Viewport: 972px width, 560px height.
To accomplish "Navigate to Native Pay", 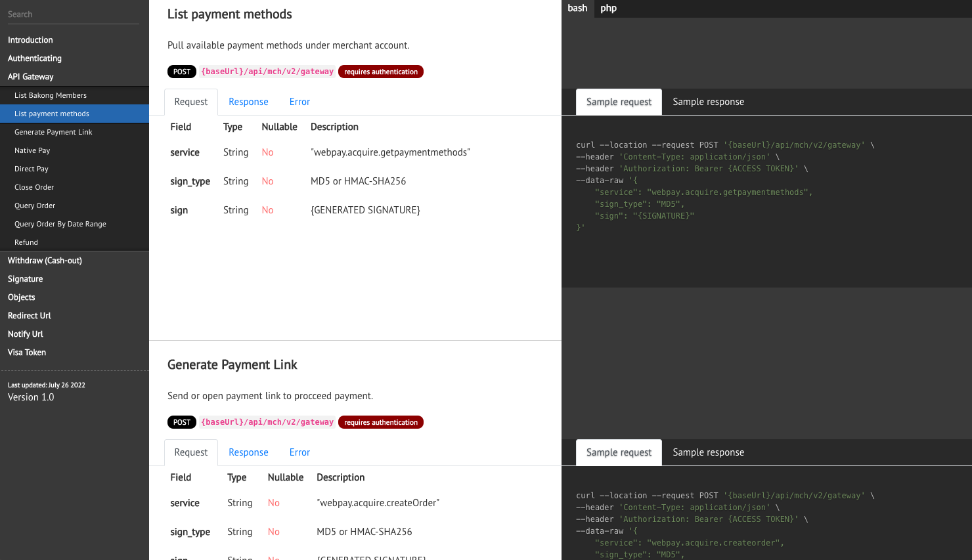I will 32,150.
